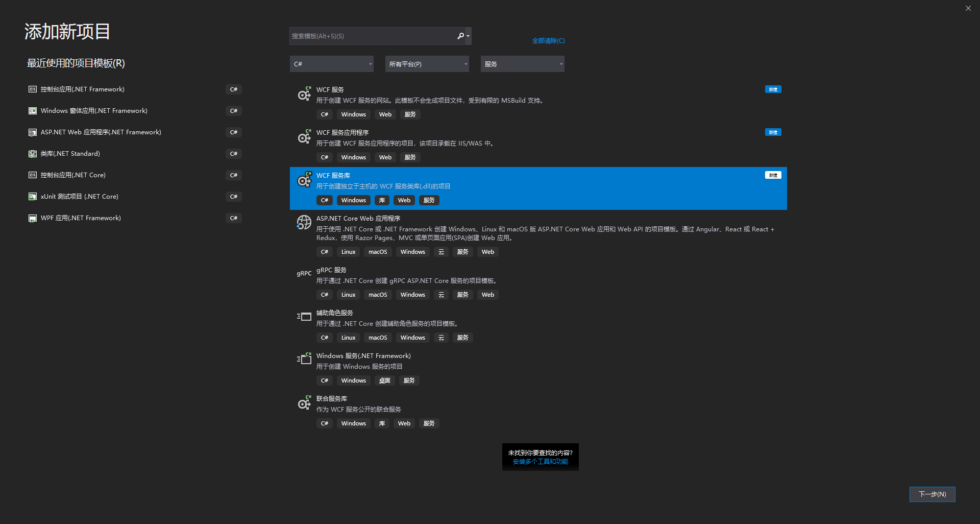This screenshot has height=524, width=980.
Task: Select the gRPC 服务 template
Action: (538, 283)
